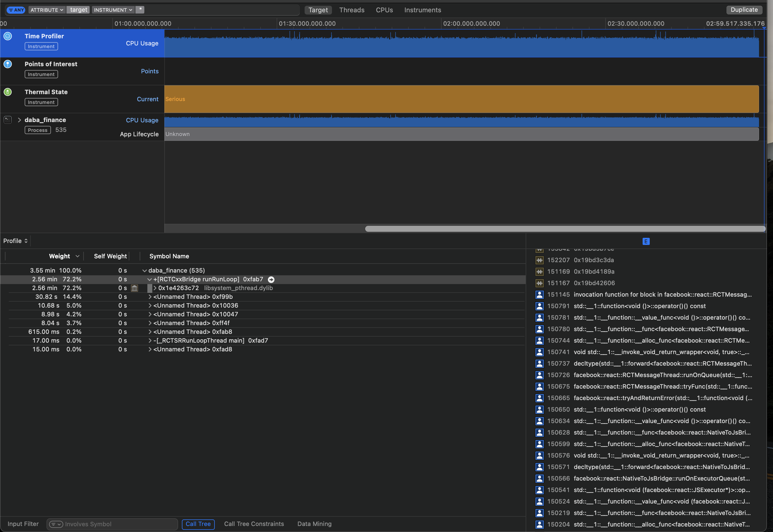This screenshot has width=773, height=532.
Task: Open the INSTRUMENT filter dropdown
Action: 113,10
